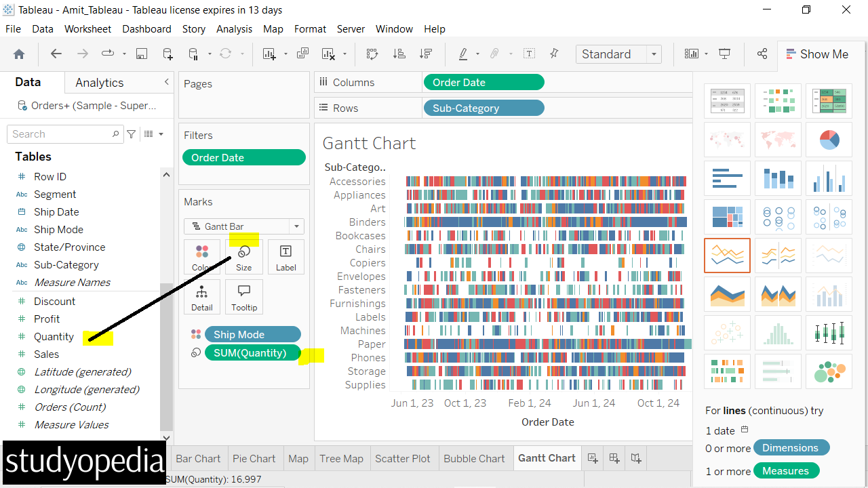Click the New Story tab icon
868x488 pixels.
pyautogui.click(x=636, y=458)
